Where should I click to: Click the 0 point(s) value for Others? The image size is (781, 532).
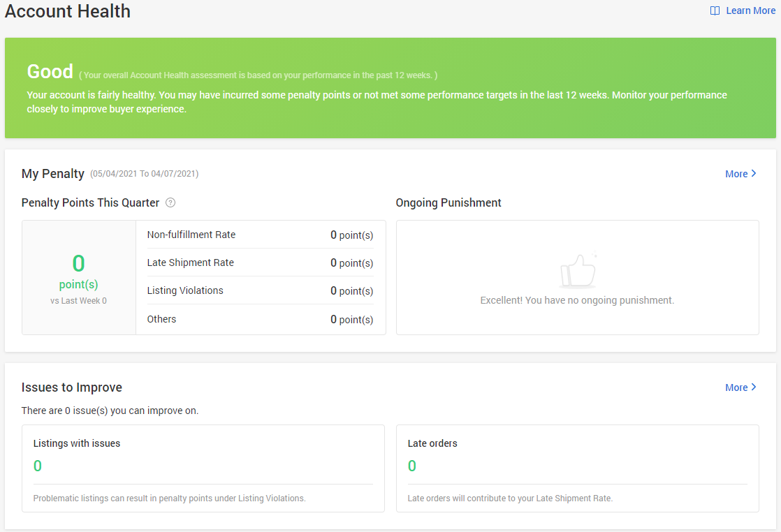(x=351, y=320)
